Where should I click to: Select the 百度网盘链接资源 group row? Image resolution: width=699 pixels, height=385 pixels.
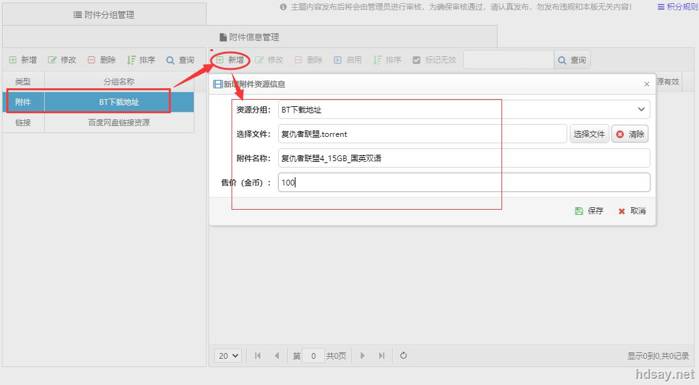(98, 122)
